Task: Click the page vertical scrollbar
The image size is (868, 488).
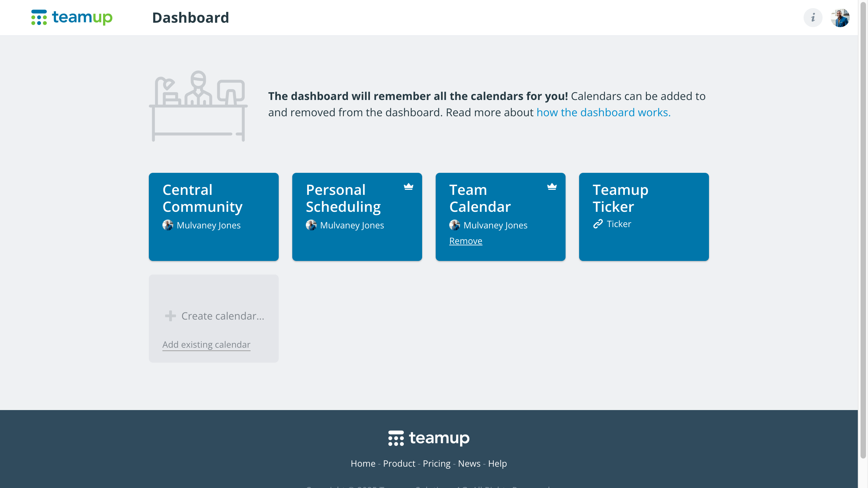Action: point(863,230)
